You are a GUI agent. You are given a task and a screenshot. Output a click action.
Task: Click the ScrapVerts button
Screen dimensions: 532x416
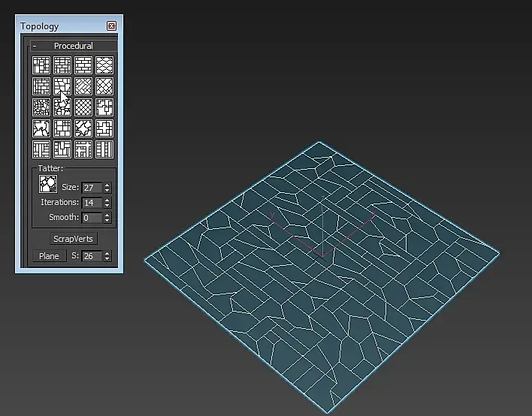click(74, 239)
